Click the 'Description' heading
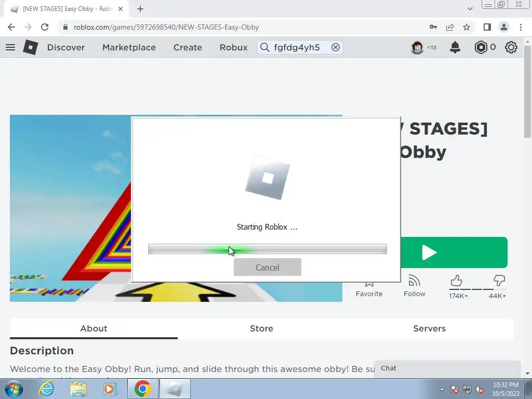The image size is (532, 399). coord(42,351)
